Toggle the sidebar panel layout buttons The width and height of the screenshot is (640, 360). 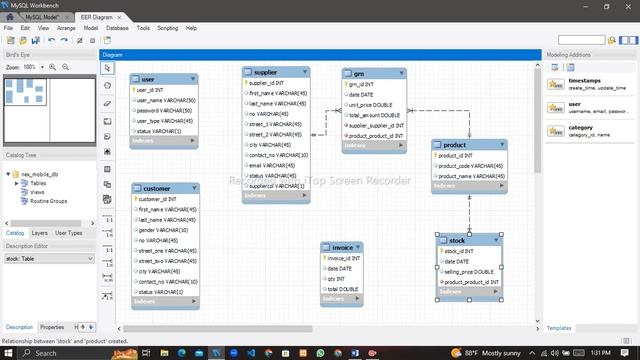[628, 40]
